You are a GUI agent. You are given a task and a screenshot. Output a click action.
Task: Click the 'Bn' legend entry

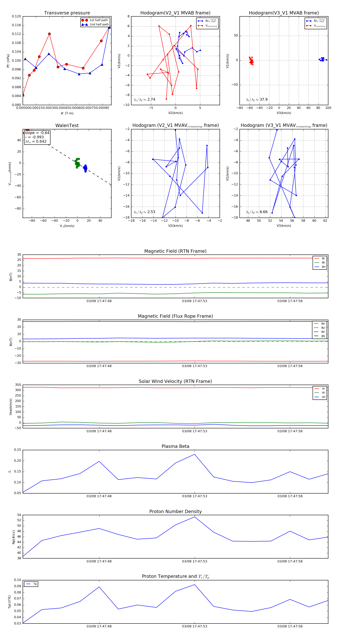(x=320, y=267)
